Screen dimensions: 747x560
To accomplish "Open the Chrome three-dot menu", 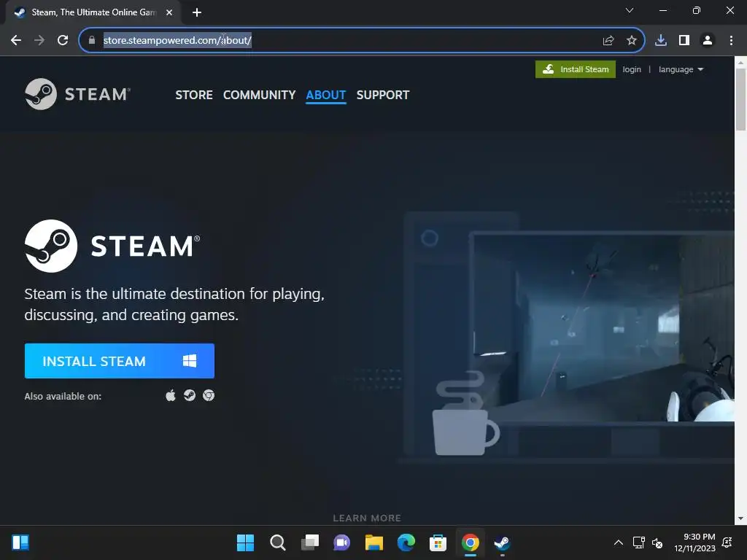I will coord(731,41).
